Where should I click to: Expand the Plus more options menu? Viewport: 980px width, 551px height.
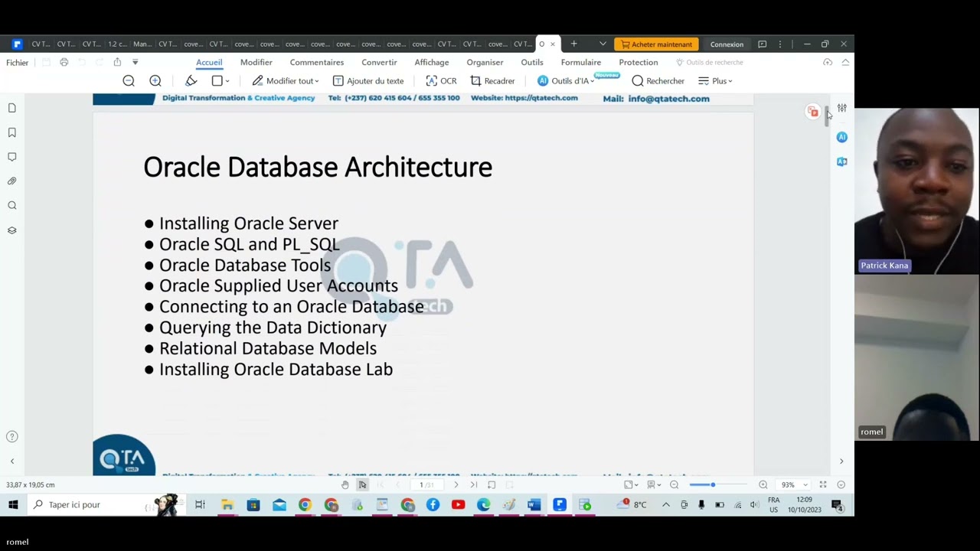point(715,80)
